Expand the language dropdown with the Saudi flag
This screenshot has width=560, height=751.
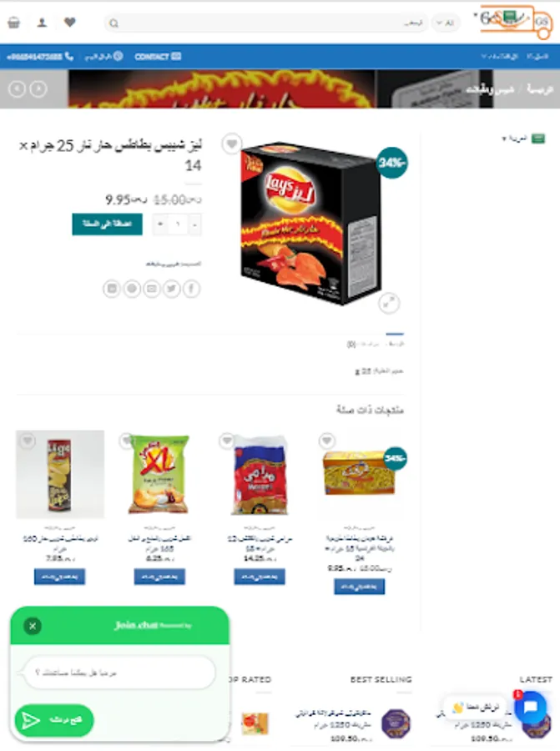pos(523,139)
